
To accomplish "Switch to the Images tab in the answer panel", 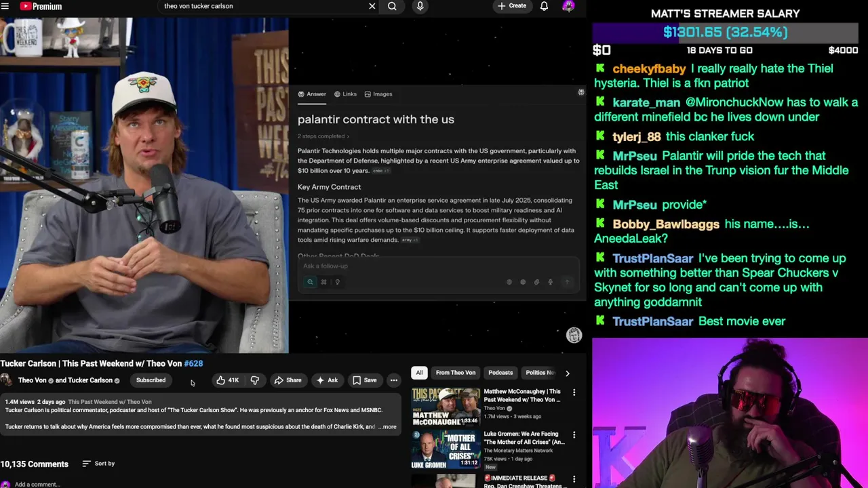I will point(378,94).
